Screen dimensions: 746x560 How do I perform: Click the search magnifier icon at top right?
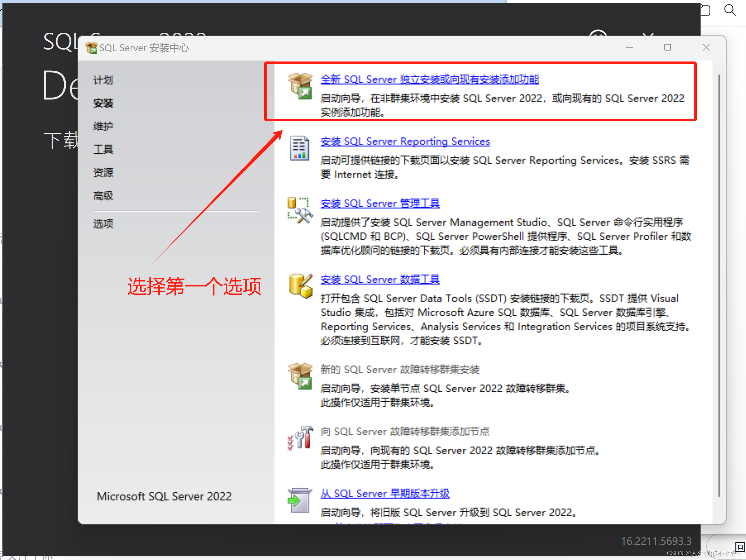[x=730, y=10]
